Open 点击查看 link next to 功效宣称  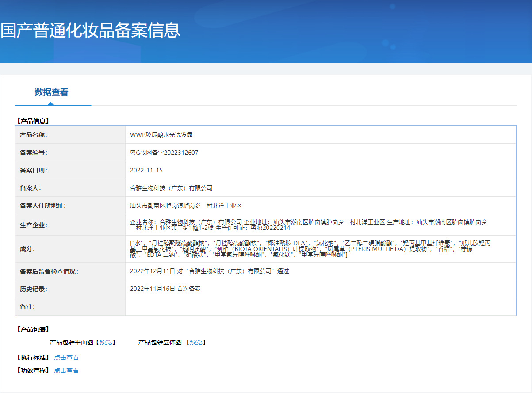(66, 370)
